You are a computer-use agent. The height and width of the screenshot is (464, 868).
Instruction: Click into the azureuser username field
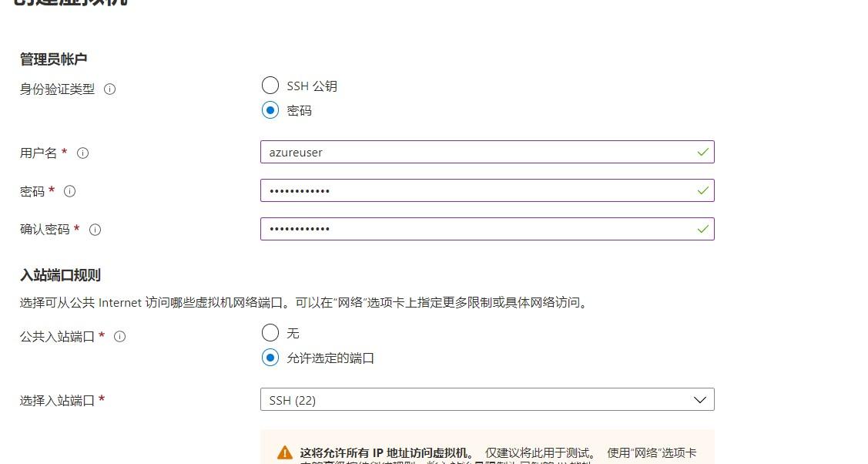(x=478, y=152)
